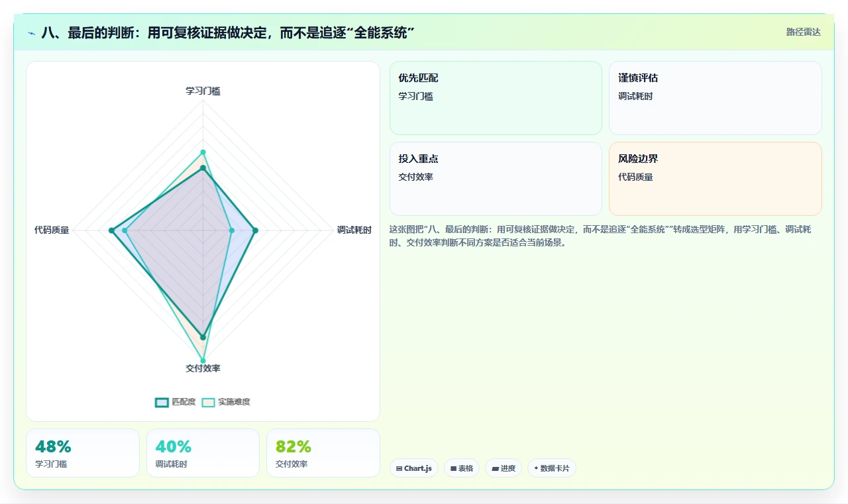848x504 pixels.
Task: Select the Chart.js tag chip
Action: pyautogui.click(x=413, y=468)
